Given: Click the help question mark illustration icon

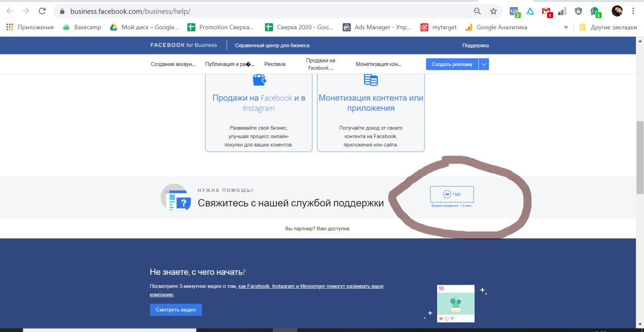Looking at the screenshot, I should (176, 197).
